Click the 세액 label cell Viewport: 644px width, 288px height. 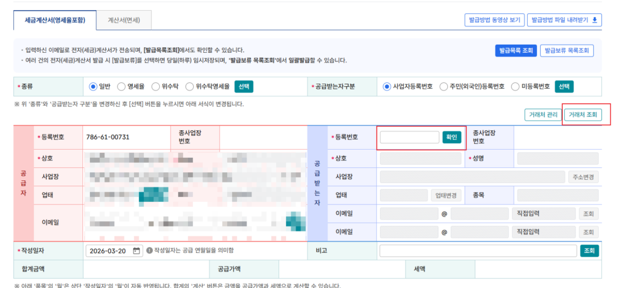(440, 269)
